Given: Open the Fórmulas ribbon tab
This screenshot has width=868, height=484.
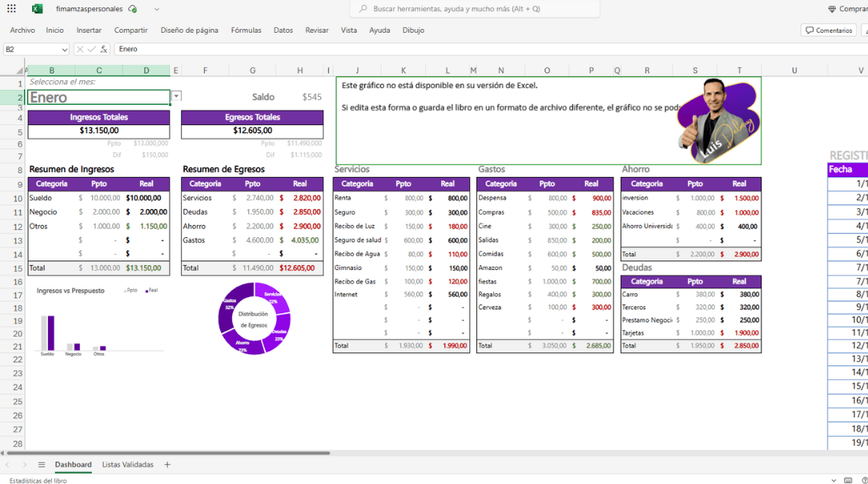Looking at the screenshot, I should [246, 30].
